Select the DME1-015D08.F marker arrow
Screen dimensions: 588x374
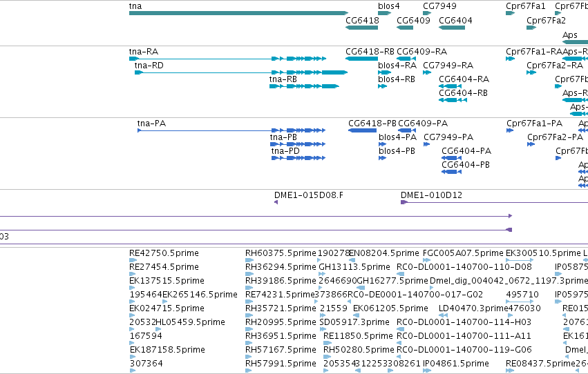276,202
